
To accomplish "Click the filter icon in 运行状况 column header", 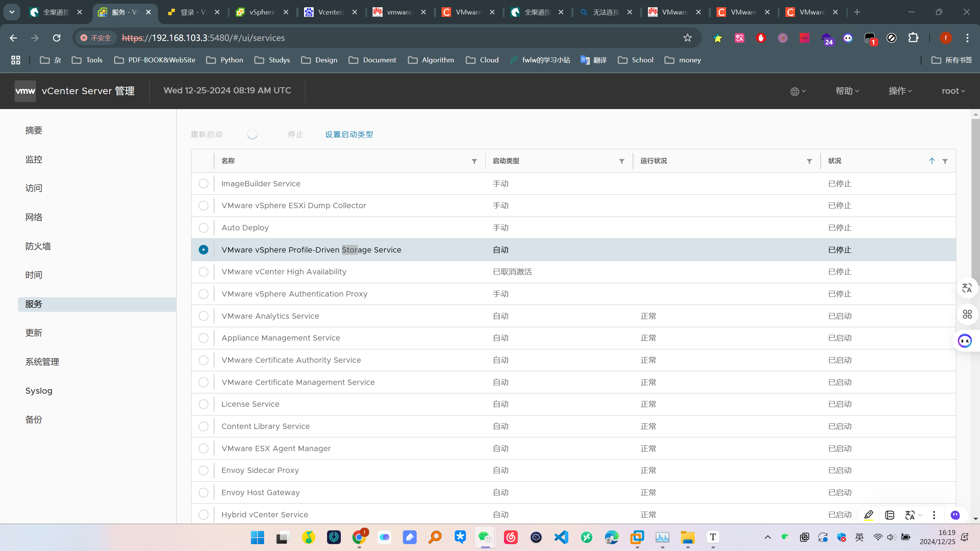I will pos(809,161).
